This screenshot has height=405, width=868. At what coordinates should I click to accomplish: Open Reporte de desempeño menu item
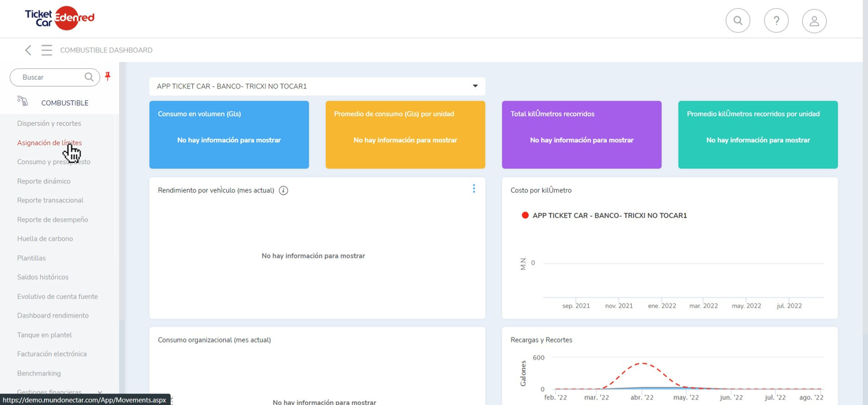pyautogui.click(x=53, y=220)
